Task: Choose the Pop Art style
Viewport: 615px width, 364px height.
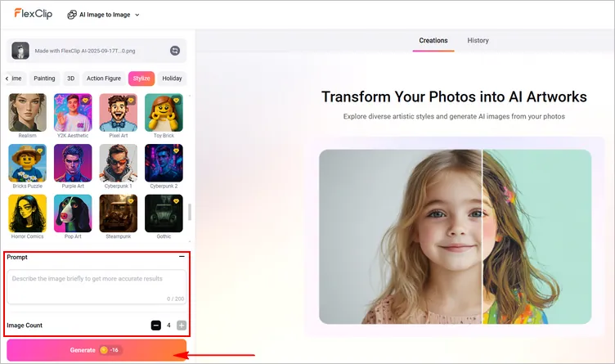Action: (73, 213)
